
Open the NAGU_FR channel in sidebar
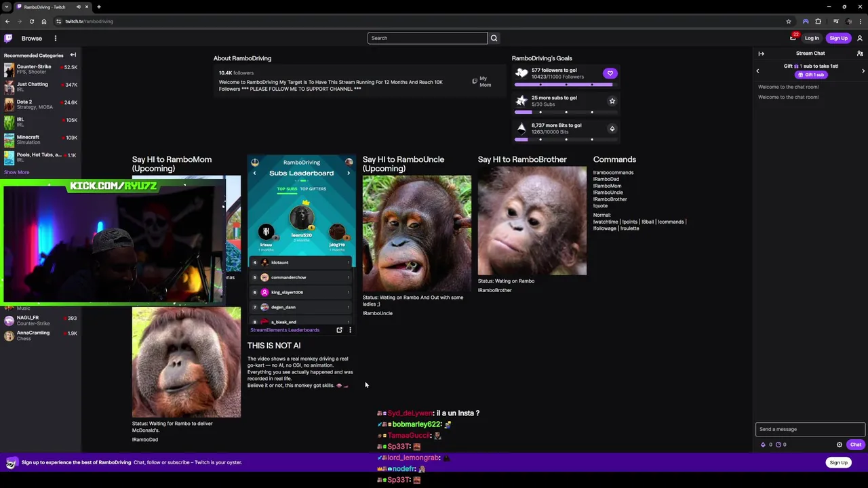tap(41, 320)
